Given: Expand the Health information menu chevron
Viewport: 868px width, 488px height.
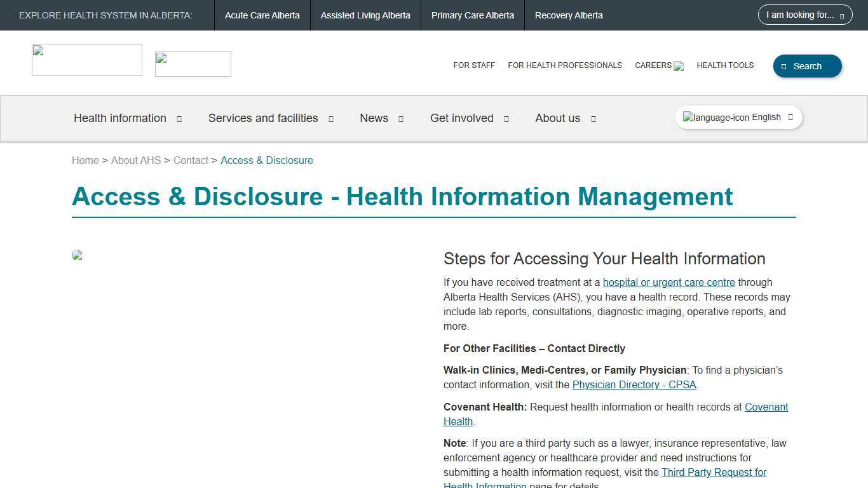Looking at the screenshot, I should (x=179, y=118).
